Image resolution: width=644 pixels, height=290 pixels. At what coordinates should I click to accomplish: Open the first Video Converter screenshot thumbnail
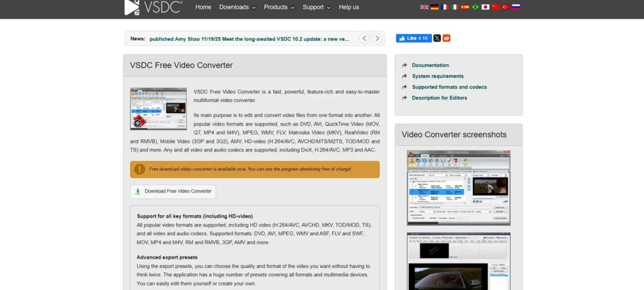(458, 187)
